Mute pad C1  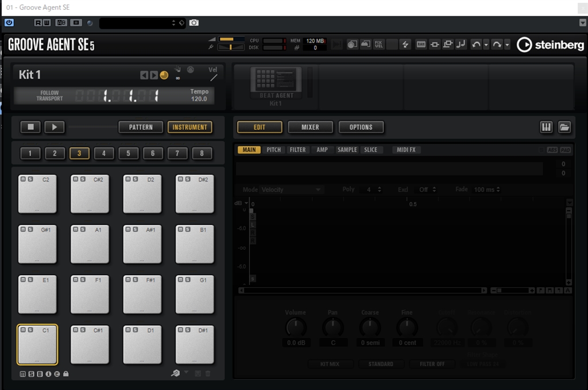pos(23,330)
